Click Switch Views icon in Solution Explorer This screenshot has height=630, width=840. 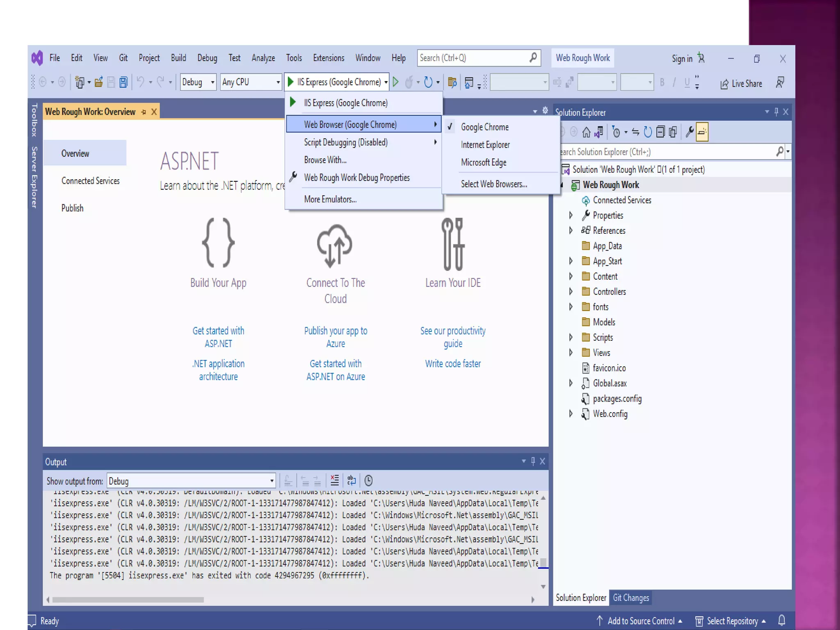(599, 132)
